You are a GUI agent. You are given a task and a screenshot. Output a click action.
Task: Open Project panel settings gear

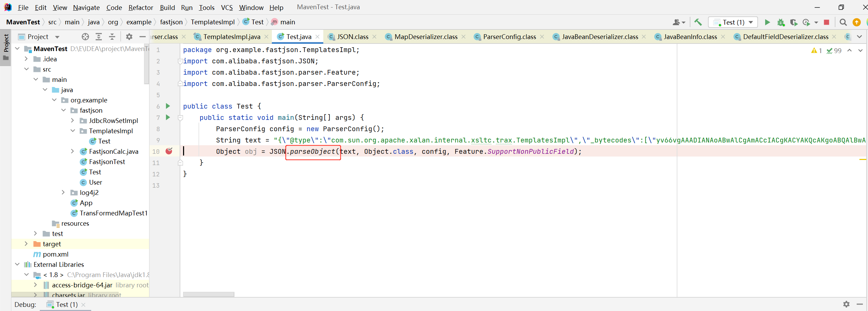(129, 37)
